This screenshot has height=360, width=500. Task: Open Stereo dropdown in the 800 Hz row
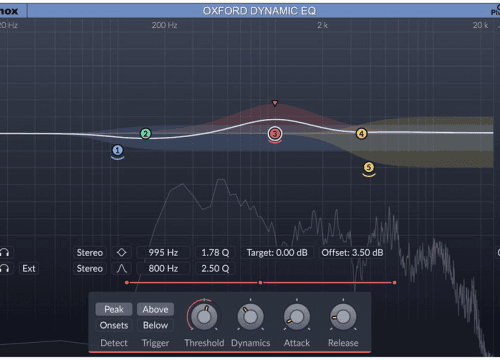(x=90, y=269)
